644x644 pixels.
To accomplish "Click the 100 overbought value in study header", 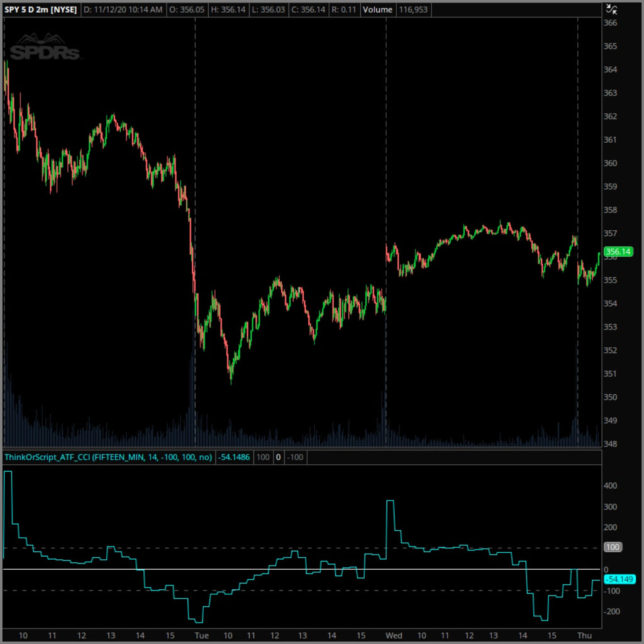I will [x=263, y=457].
